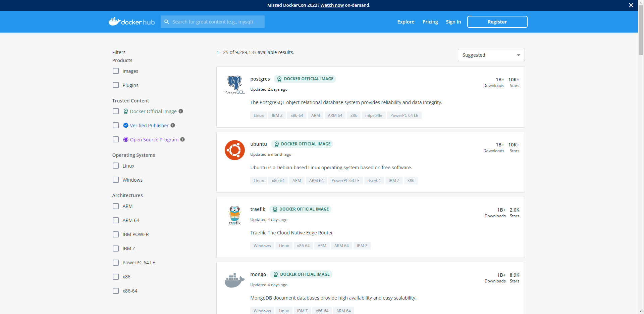Viewport: 644px width, 314px height.
Task: Check the ARM architecture filter
Action: (x=116, y=206)
